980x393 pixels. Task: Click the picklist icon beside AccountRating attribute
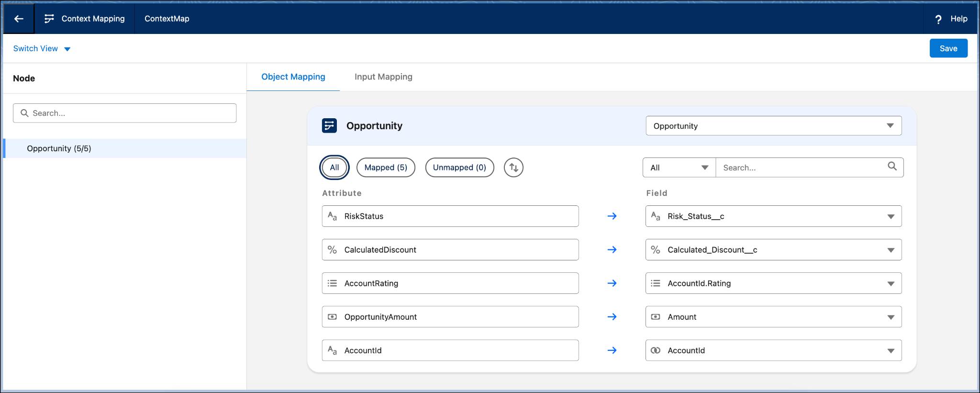point(332,283)
